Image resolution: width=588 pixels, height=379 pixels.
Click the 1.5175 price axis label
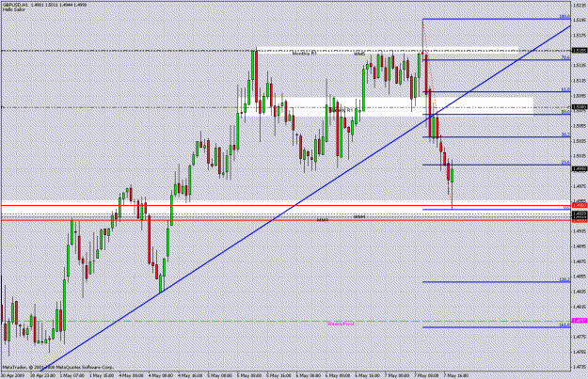[580, 36]
